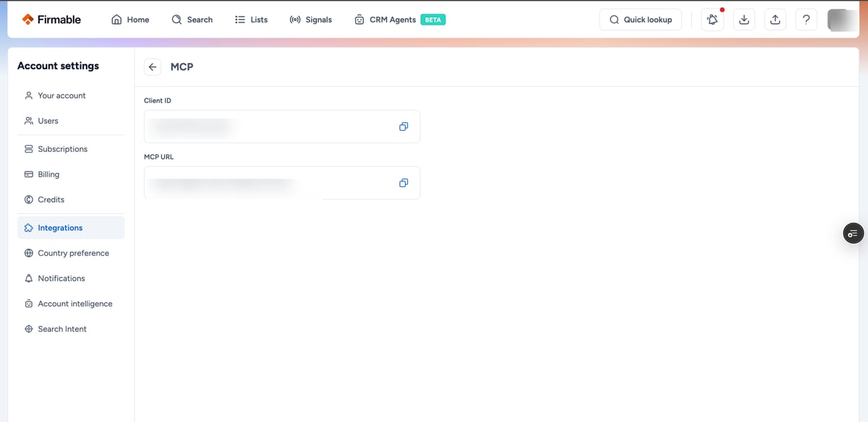Click the MCP URL label
868x422 pixels.
coord(159,157)
